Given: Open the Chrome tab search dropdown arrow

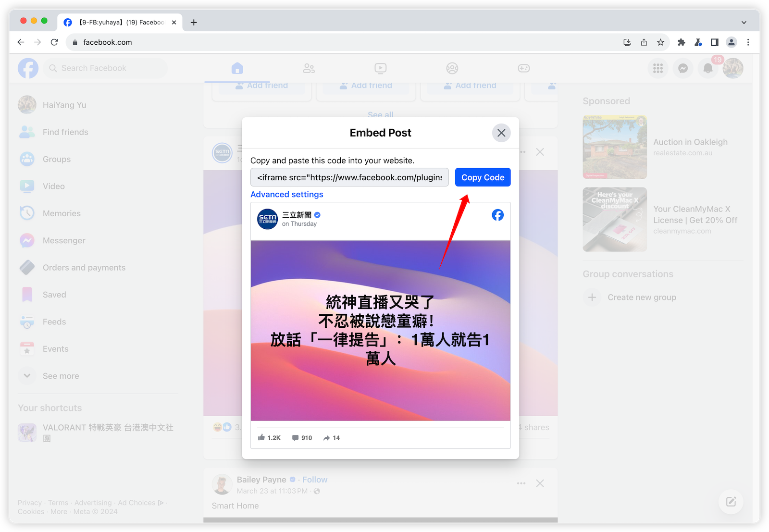Looking at the screenshot, I should click(744, 22).
